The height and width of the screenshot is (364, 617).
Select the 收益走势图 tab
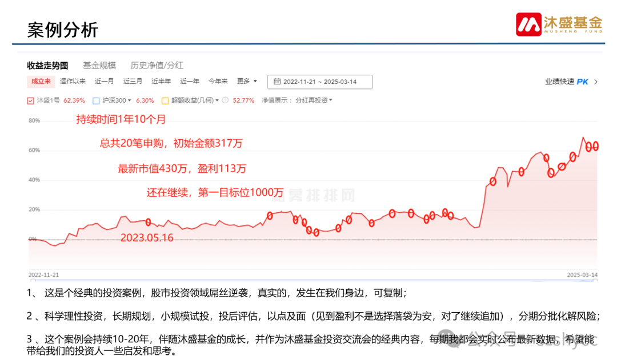click(x=46, y=65)
